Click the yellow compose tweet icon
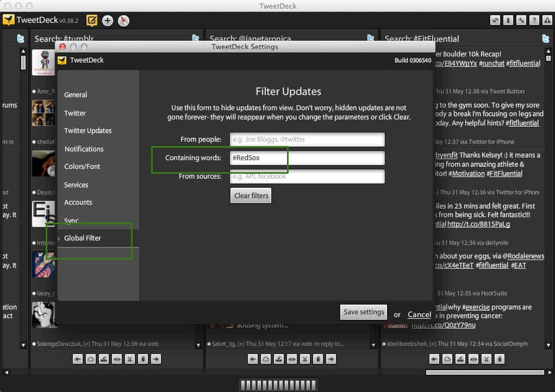The width and height of the screenshot is (555, 392). [x=92, y=21]
